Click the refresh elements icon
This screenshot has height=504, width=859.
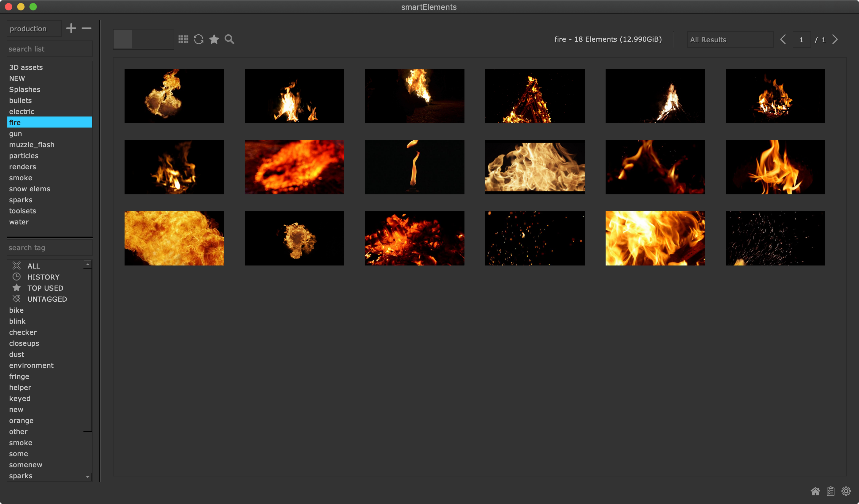pos(198,40)
